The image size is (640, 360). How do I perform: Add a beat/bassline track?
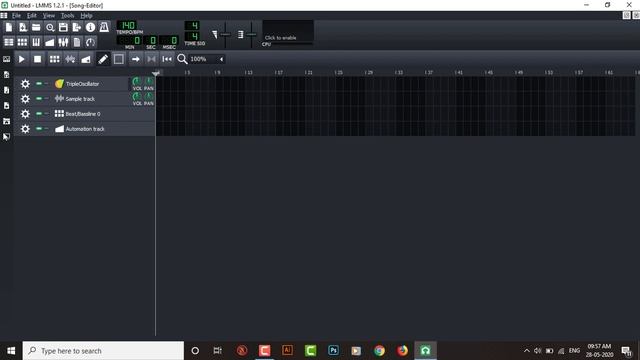coord(54,59)
